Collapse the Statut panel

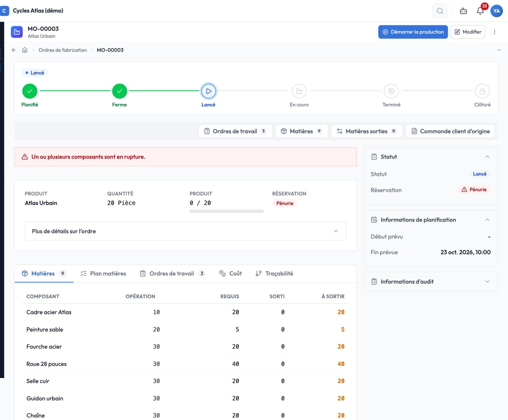487,157
